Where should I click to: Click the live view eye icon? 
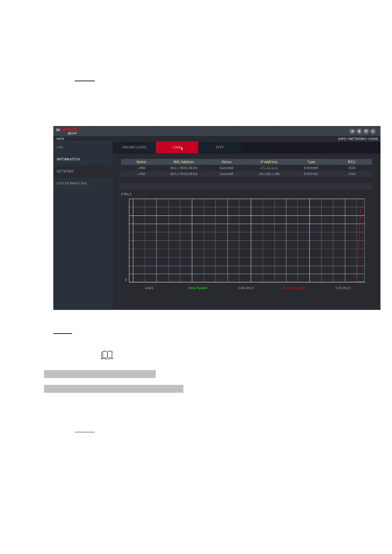pyautogui.click(x=352, y=131)
